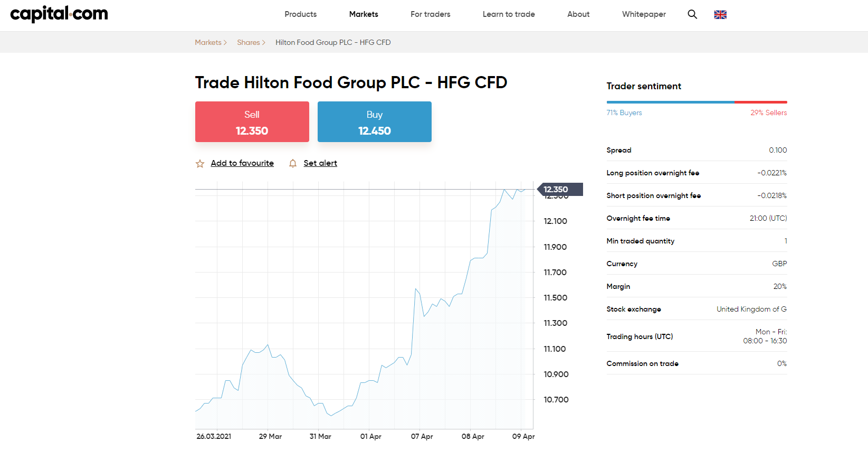Open the Learn to trade menu

(x=509, y=14)
